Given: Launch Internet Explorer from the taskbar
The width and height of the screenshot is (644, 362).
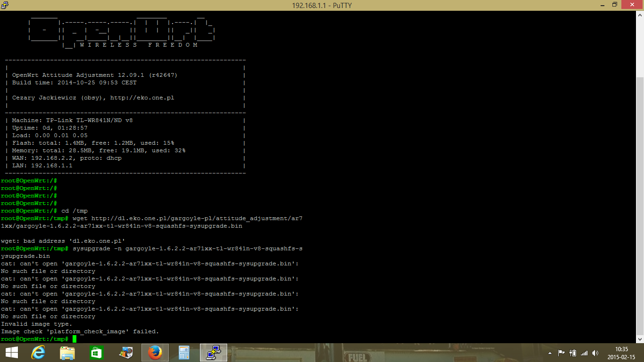Looking at the screenshot, I should click(x=38, y=353).
